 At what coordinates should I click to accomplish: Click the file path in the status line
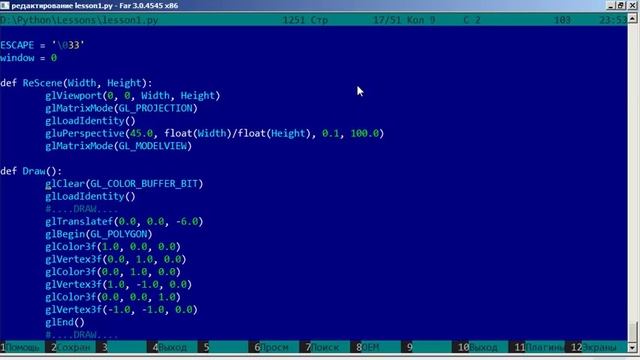pos(79,20)
